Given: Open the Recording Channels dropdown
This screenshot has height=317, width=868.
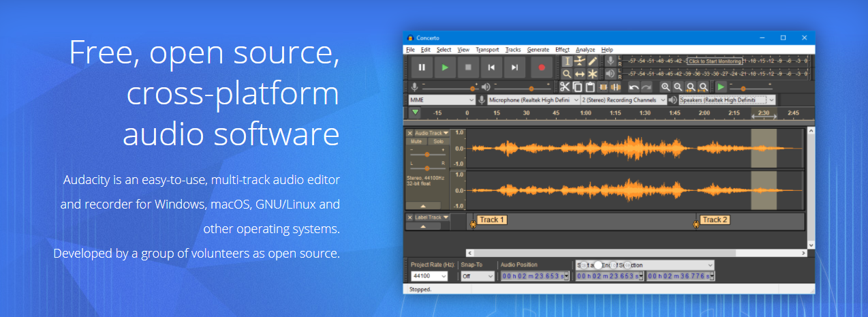Looking at the screenshot, I should coord(622,100).
